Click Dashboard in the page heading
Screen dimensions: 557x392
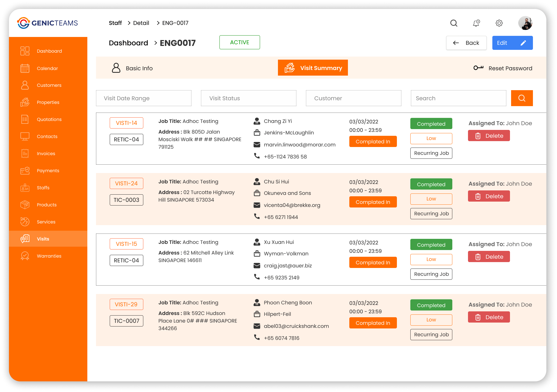[x=128, y=43]
